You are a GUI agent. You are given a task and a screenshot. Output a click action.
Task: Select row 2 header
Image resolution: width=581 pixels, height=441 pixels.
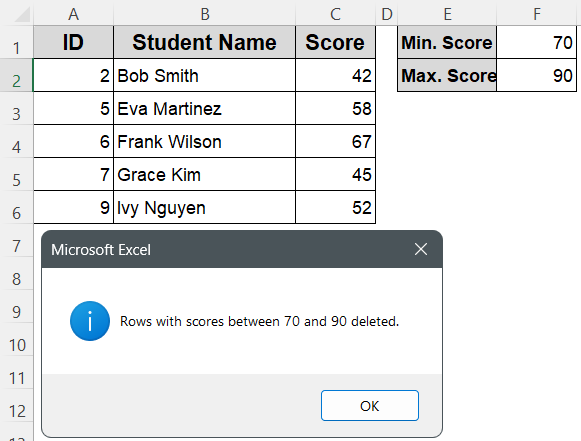click(16, 76)
